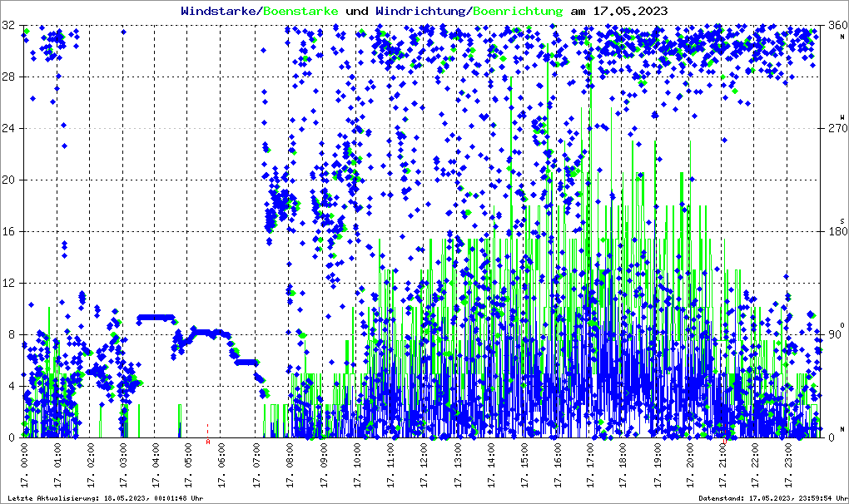The width and height of the screenshot is (849, 504).
Task: Click the red 'A' marker near 05:30
Action: pyautogui.click(x=207, y=442)
